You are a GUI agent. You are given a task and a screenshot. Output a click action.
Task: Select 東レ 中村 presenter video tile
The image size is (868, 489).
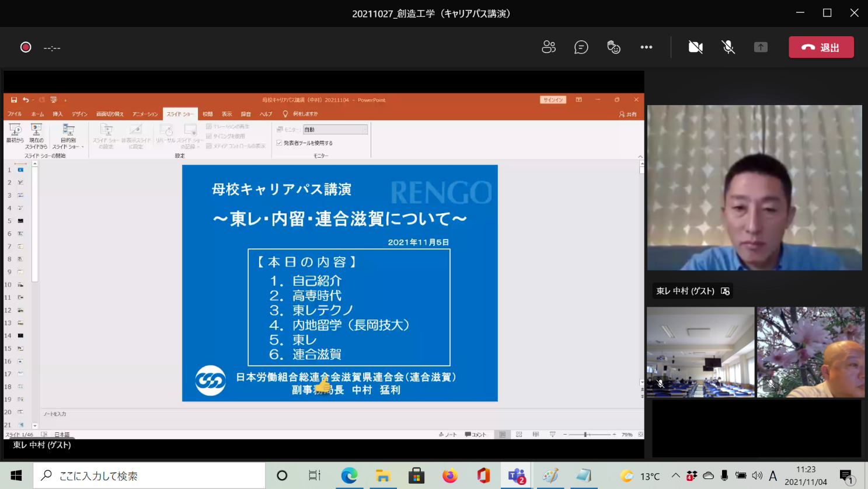(x=754, y=188)
